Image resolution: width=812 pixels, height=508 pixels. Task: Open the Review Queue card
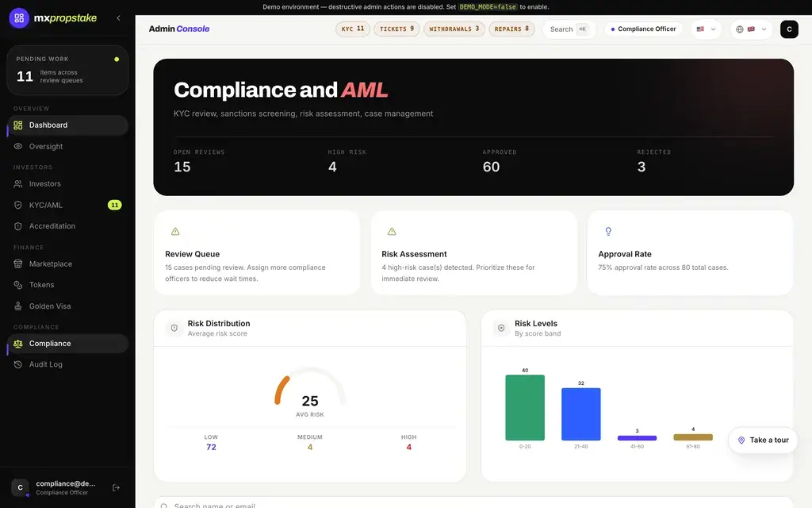click(257, 253)
